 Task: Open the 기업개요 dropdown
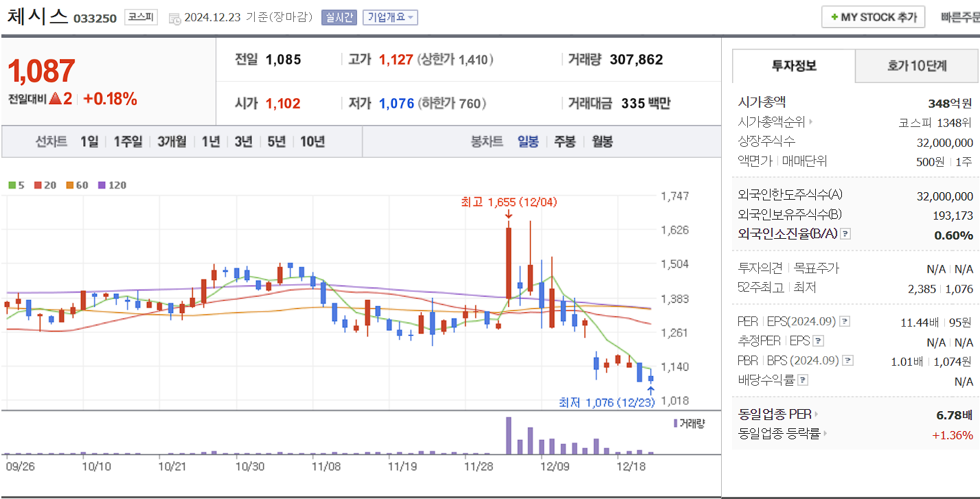pyautogui.click(x=390, y=16)
